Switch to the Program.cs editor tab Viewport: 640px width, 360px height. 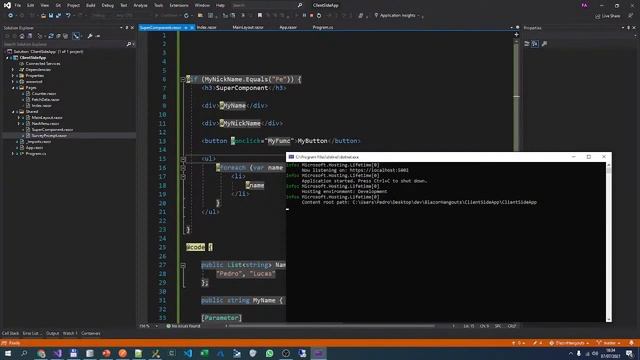pos(322,27)
